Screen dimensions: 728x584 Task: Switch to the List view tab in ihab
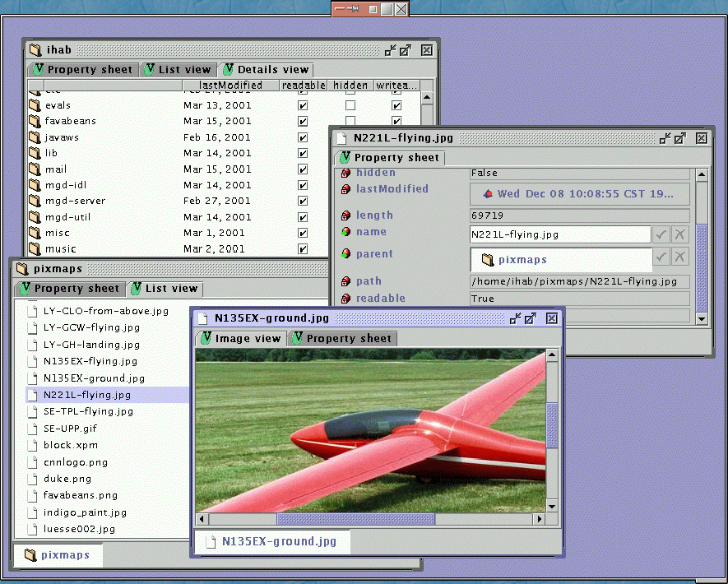(178, 70)
